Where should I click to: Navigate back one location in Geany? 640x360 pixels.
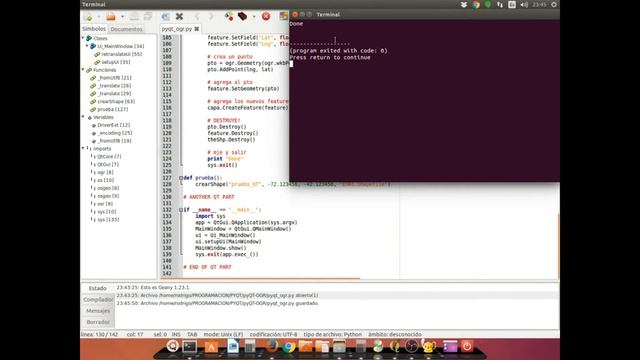coord(197,17)
